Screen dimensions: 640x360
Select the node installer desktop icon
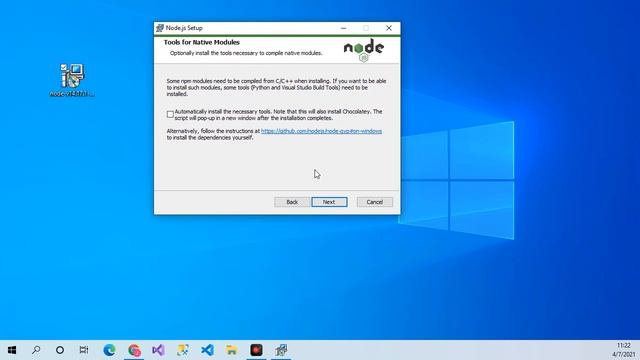72,80
